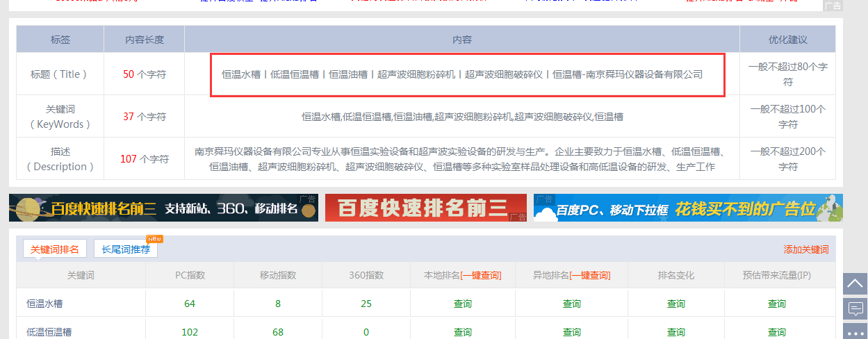Screen dimensions: 868x339
Task: Click 移动指数 value 68 for 低温恒温槽
Action: click(278, 332)
